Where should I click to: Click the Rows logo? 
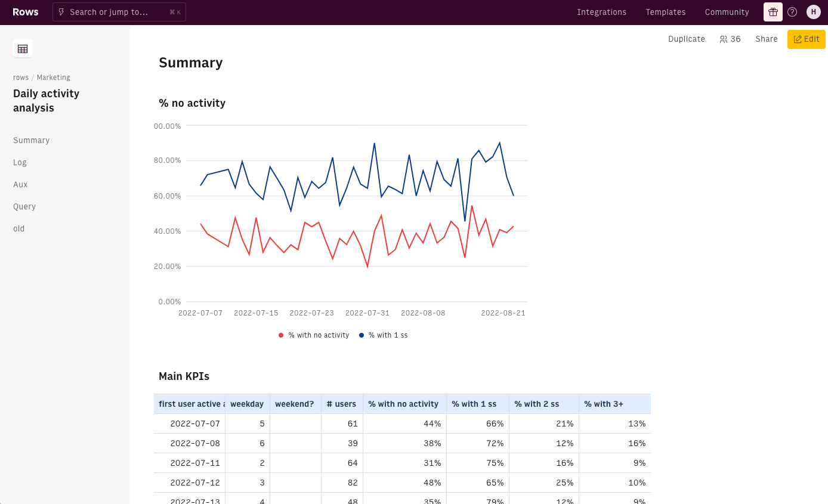click(x=24, y=12)
